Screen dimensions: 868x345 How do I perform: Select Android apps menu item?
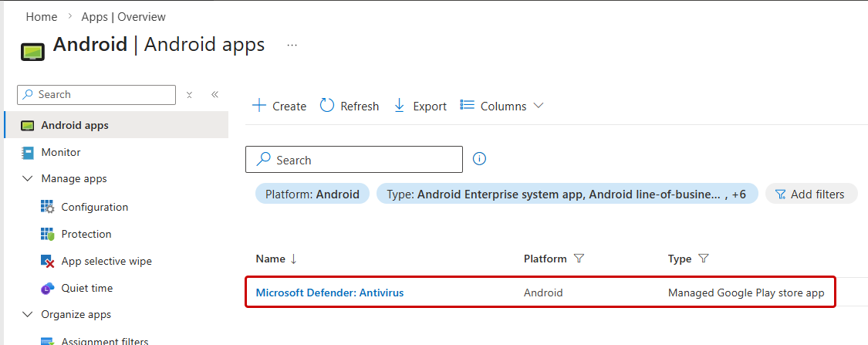(x=75, y=125)
